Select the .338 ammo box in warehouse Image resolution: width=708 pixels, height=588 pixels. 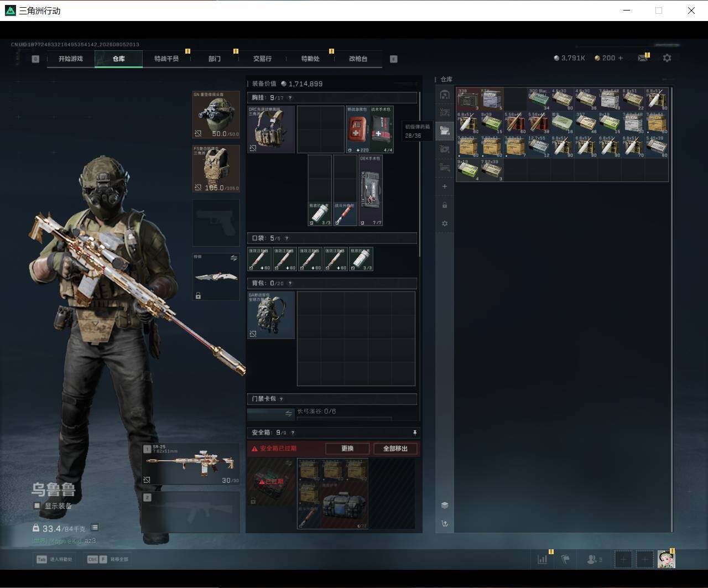pyautogui.click(x=468, y=99)
